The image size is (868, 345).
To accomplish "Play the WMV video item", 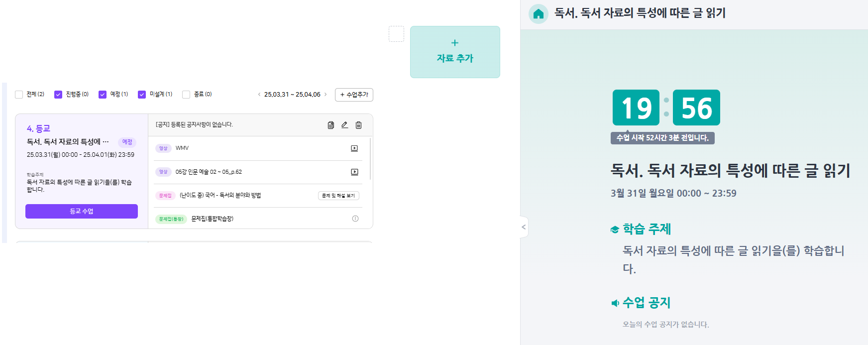I will click(354, 148).
